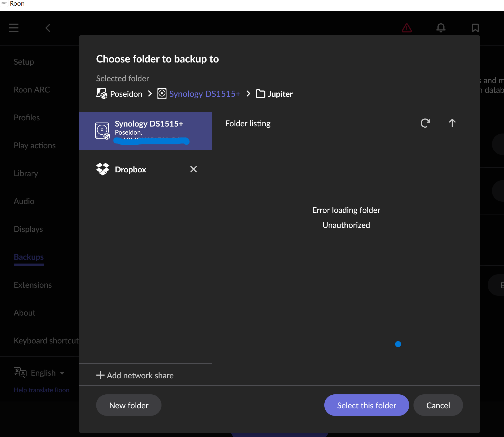
Task: Open the Setup settings tab
Action: point(24,62)
